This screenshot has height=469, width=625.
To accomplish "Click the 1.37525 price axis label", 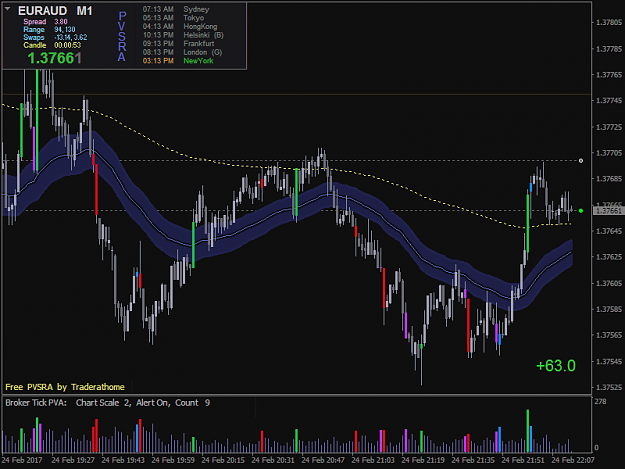I will (609, 387).
